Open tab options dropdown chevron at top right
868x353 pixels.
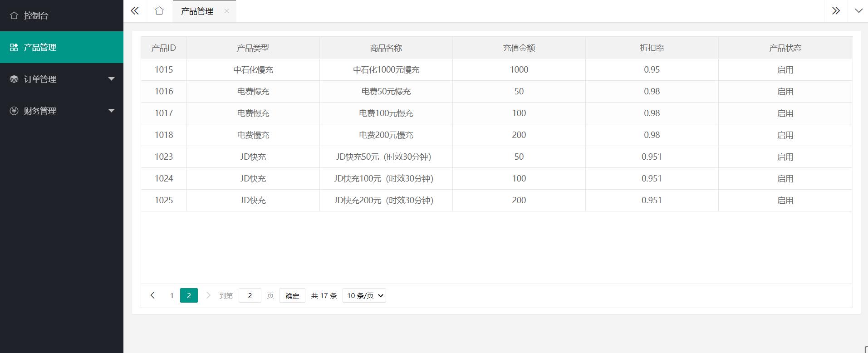pos(858,11)
